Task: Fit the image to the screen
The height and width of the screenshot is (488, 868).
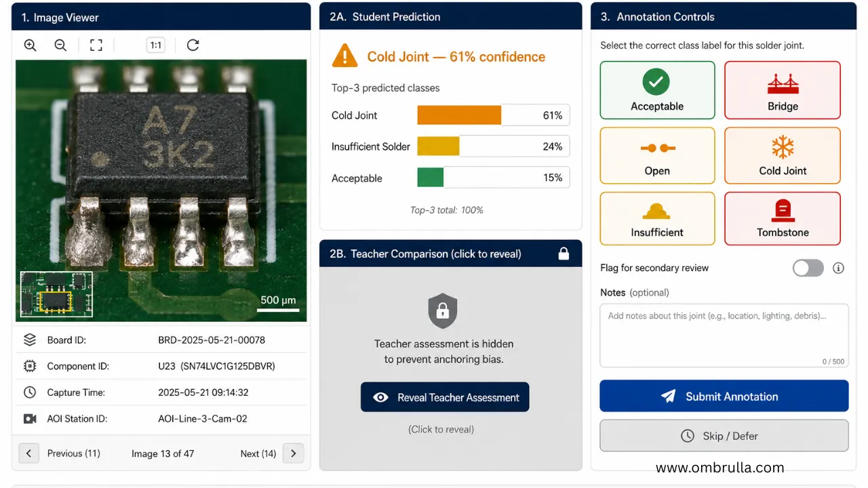Action: 96,45
